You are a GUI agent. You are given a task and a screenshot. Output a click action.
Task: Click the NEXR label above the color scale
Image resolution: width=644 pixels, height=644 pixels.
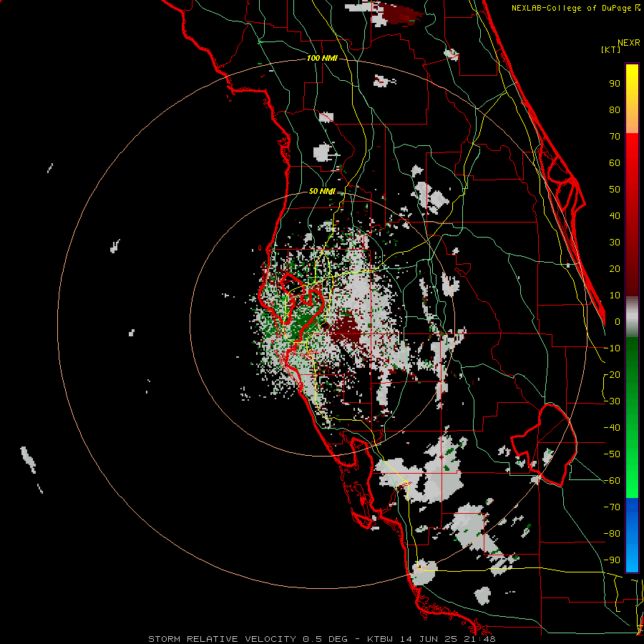point(629,43)
